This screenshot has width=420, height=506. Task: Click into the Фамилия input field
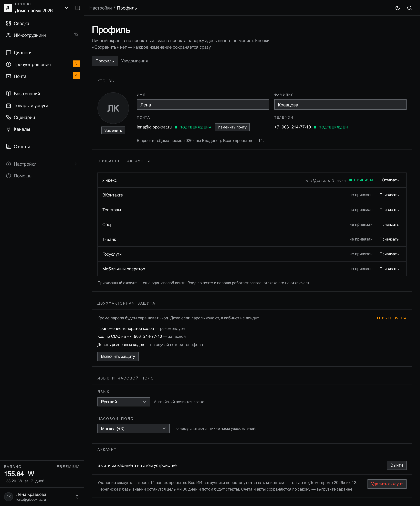(x=340, y=105)
